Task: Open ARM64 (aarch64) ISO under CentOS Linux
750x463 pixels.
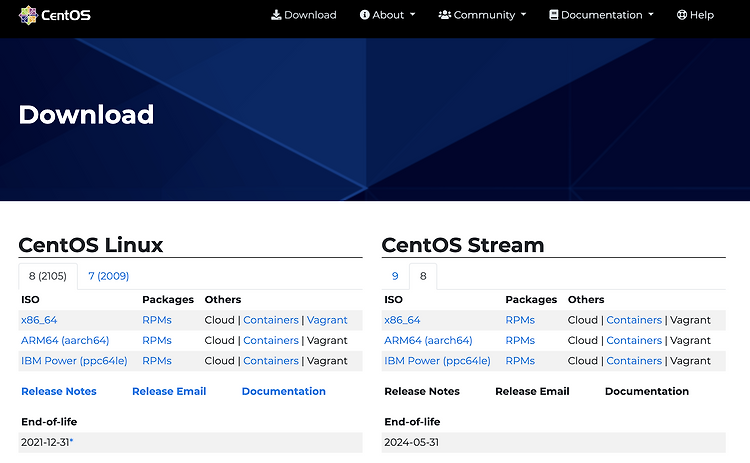Action: [x=65, y=341]
